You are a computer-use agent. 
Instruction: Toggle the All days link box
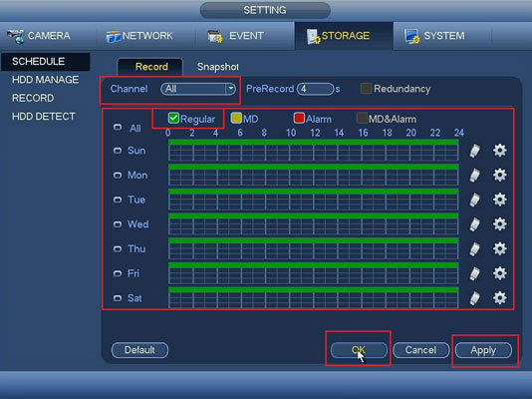pyautogui.click(x=118, y=128)
